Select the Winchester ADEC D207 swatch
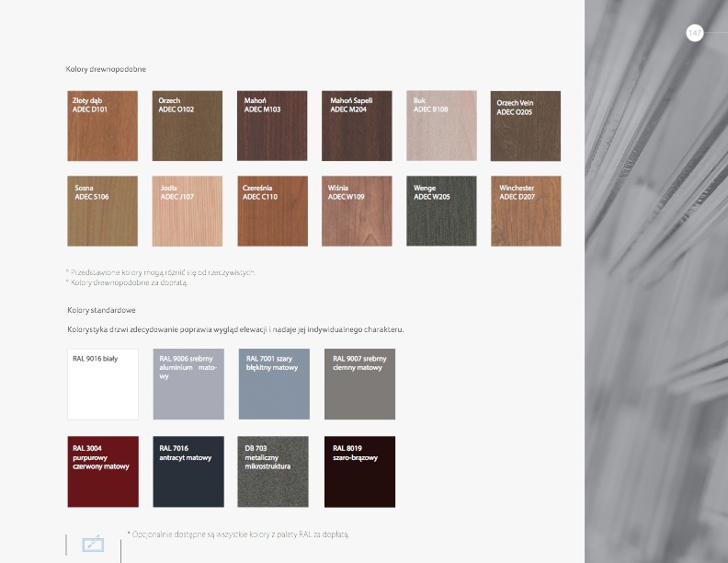 (526, 212)
